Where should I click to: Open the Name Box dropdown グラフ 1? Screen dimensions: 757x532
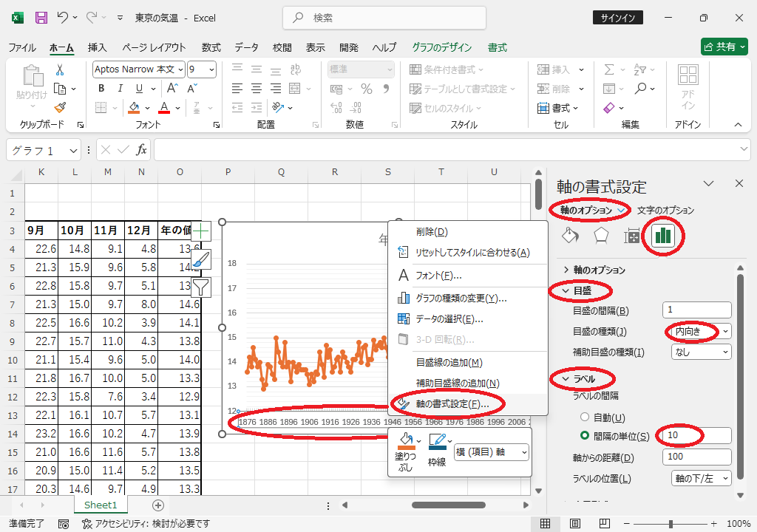tap(73, 151)
